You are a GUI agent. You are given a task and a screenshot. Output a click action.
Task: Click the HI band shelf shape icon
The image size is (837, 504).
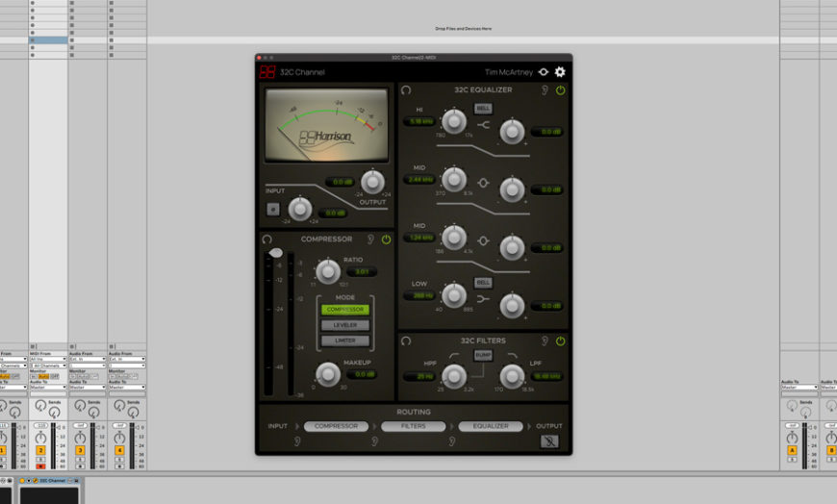point(483,125)
